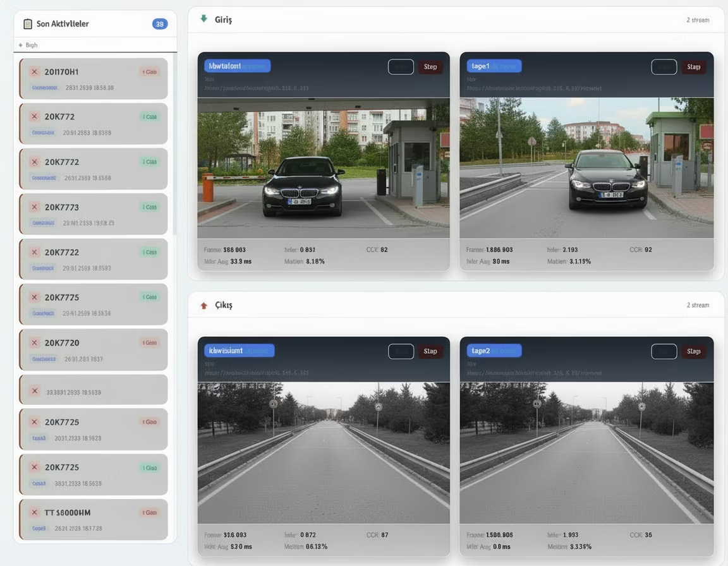Viewport: 728px width, 566px height.
Task: Click the green entry arrow icon next to Giriş
Action: coord(203,19)
